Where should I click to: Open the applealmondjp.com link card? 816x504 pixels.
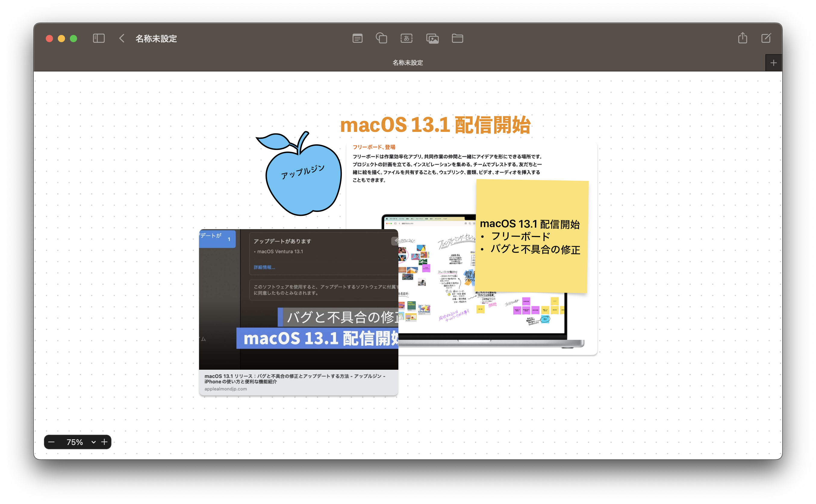coord(298,312)
